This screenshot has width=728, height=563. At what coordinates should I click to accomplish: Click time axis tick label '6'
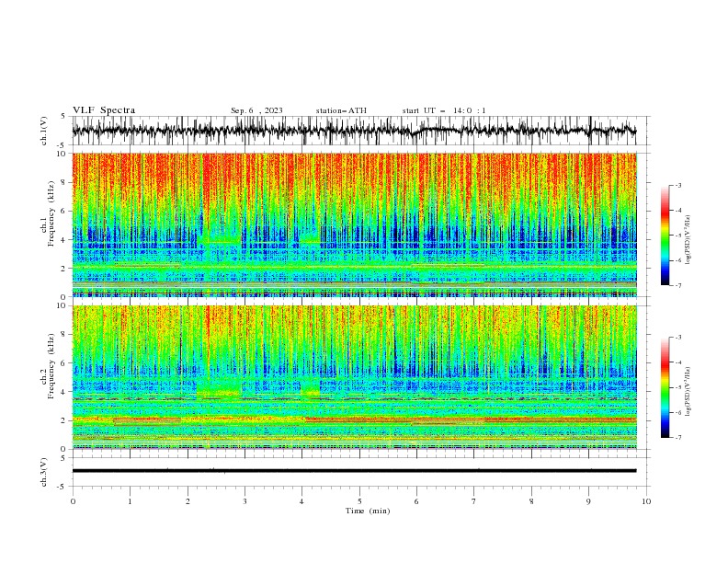tap(416, 501)
